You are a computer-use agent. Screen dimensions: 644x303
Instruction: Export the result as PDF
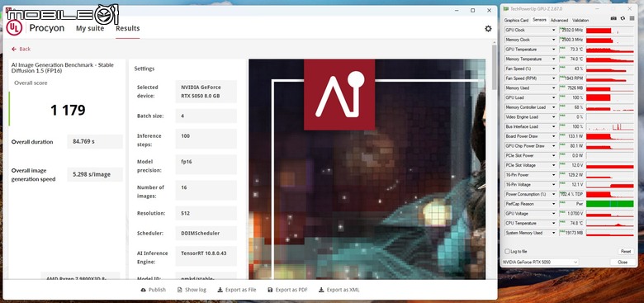point(287,290)
